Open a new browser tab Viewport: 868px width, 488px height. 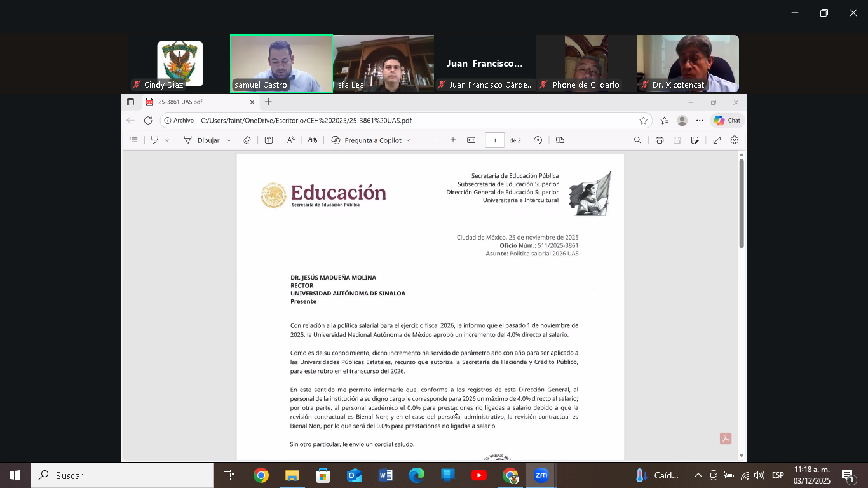(x=268, y=102)
